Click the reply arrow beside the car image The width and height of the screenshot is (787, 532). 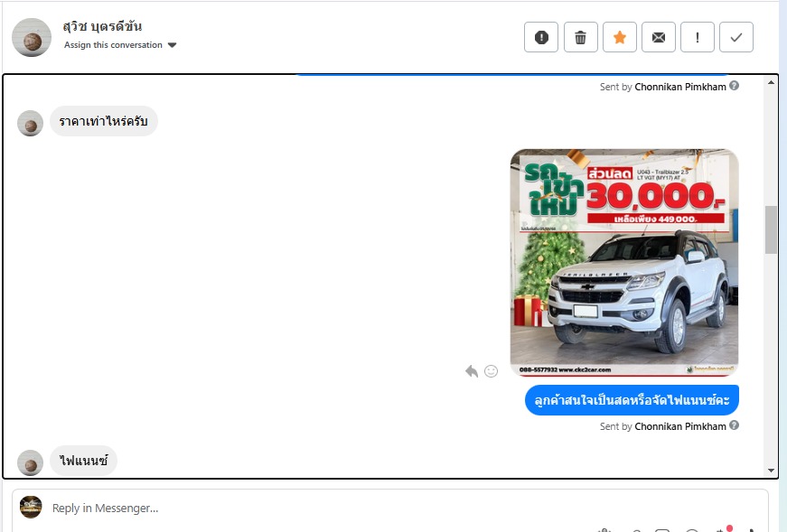472,371
